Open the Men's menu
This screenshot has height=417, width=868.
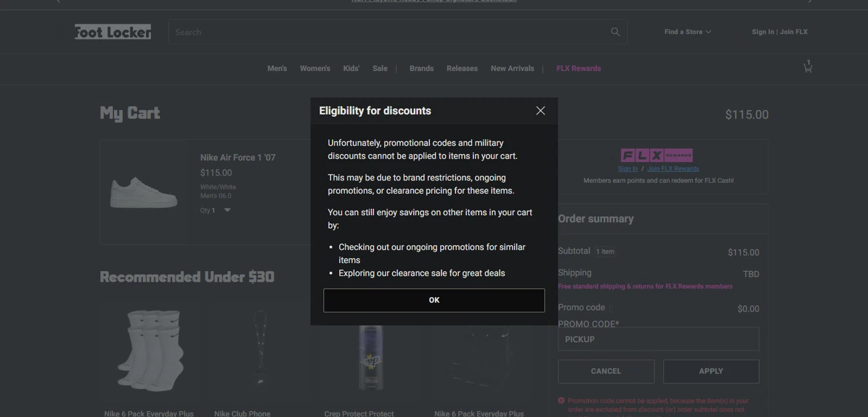click(277, 68)
